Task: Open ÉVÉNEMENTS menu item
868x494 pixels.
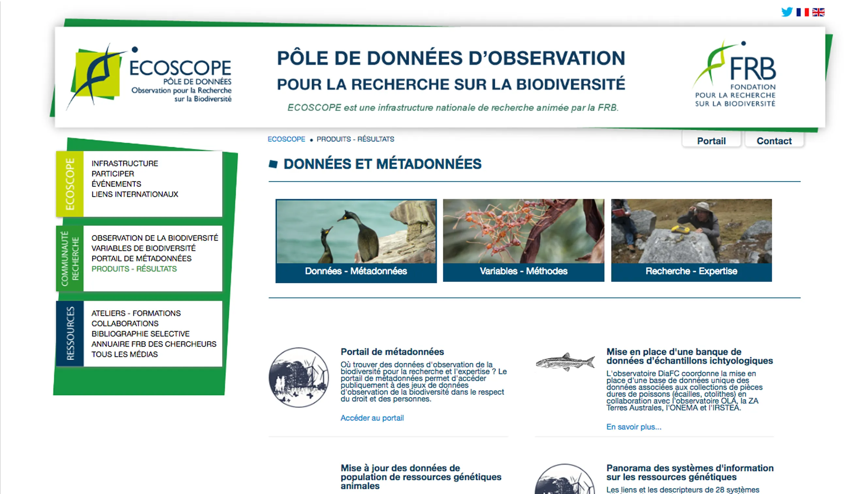Action: click(x=116, y=184)
